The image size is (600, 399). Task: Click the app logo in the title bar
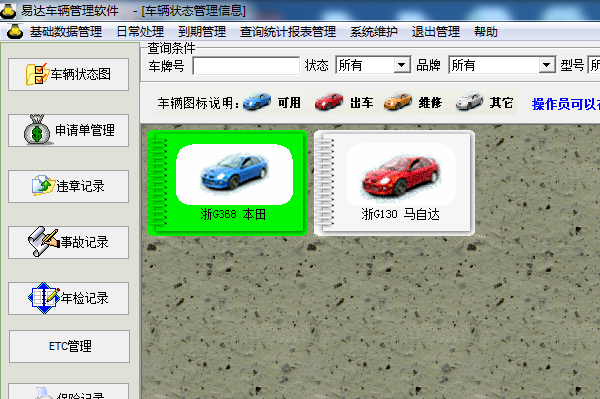click(8, 10)
